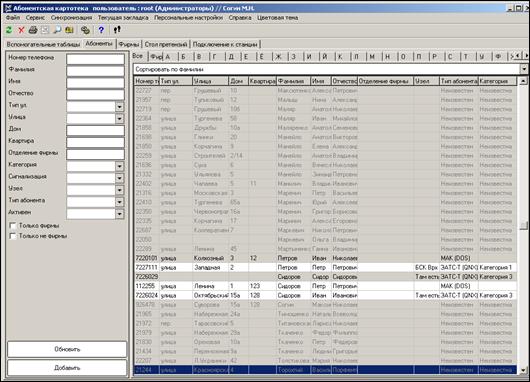This screenshot has height=382, width=530.
Task: Open the 'Активен' filter dropdown
Action: [119, 214]
